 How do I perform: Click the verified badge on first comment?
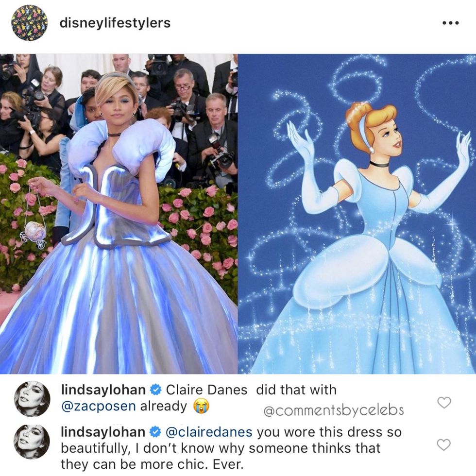(x=156, y=390)
